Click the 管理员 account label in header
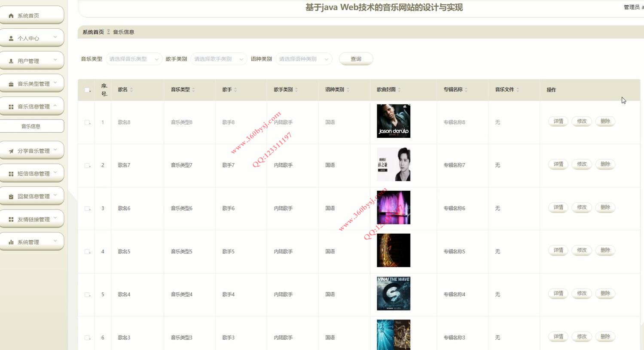This screenshot has height=350, width=644. [632, 7]
